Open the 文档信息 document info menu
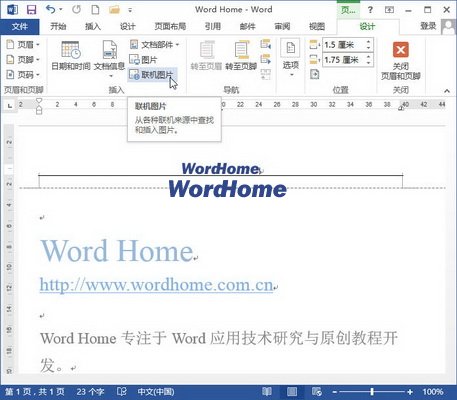Image resolution: width=457 pixels, height=400 pixels. (x=109, y=59)
